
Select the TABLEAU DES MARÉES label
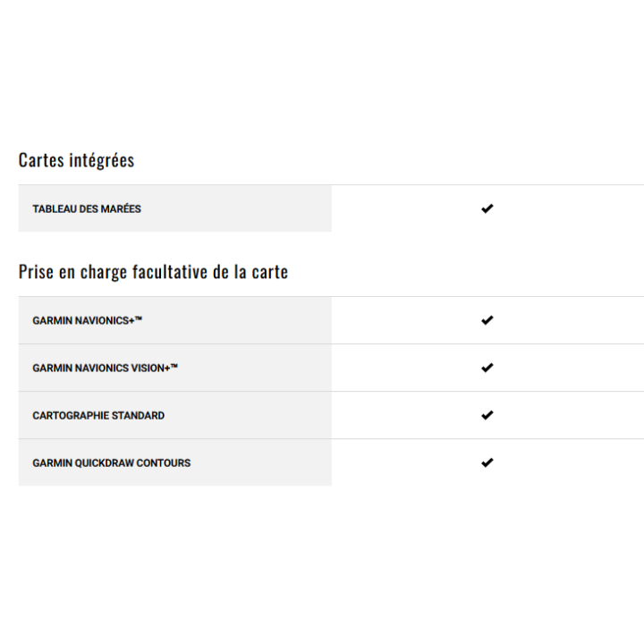pyautogui.click(x=87, y=209)
